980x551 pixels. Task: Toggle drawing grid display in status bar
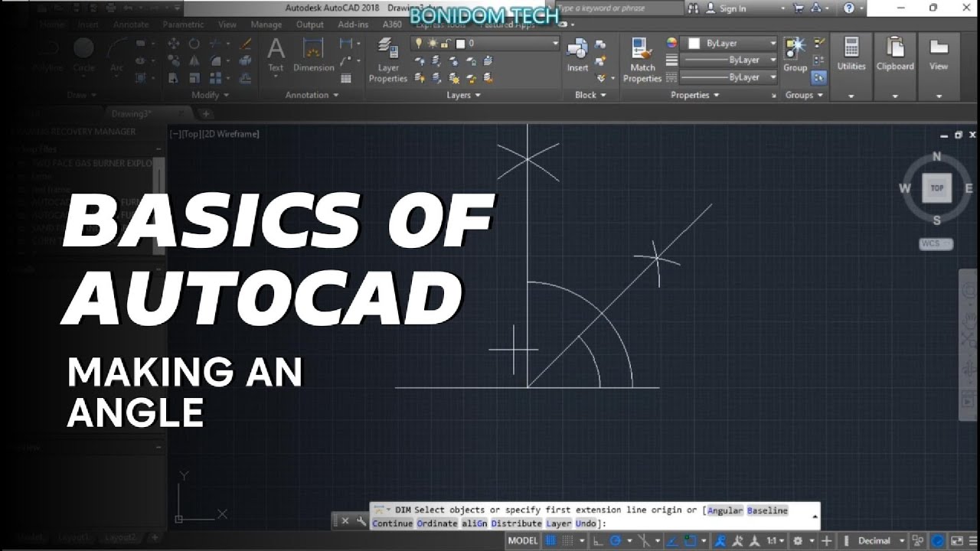[550, 541]
